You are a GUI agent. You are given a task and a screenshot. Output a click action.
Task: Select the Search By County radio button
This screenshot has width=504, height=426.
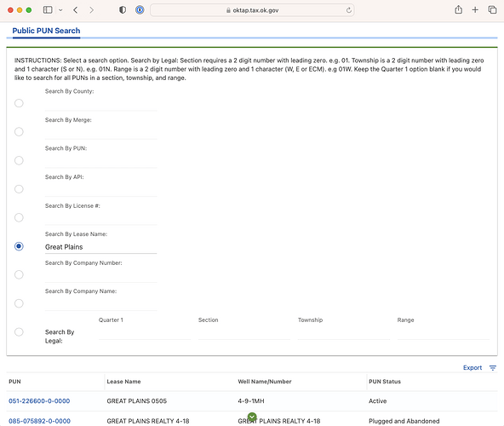click(19, 103)
